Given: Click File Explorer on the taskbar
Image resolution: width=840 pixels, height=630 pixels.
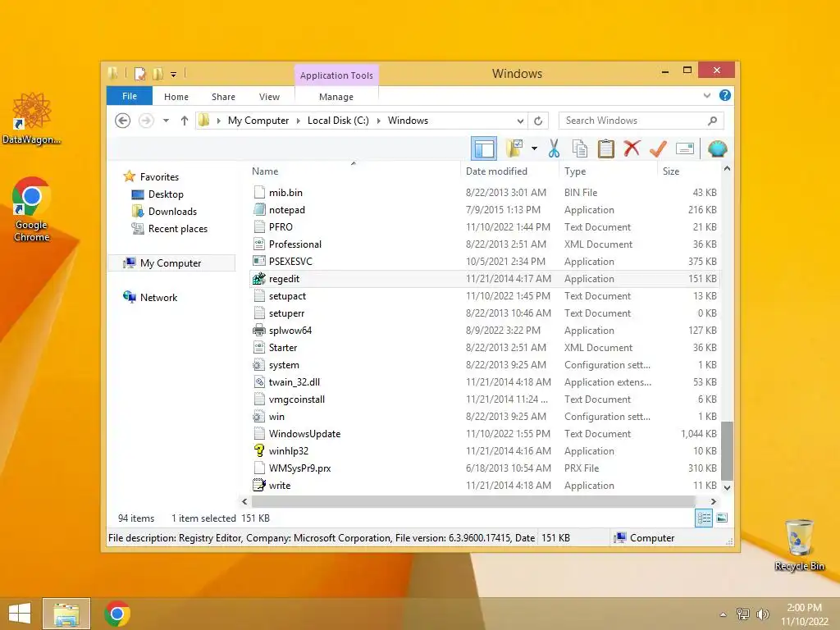Looking at the screenshot, I should point(66,614).
